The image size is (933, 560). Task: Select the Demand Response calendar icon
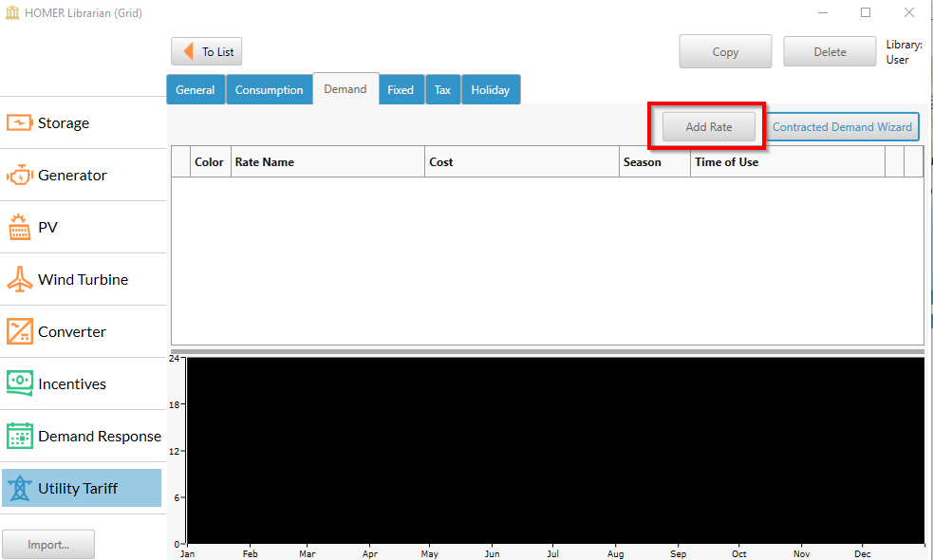click(21, 436)
